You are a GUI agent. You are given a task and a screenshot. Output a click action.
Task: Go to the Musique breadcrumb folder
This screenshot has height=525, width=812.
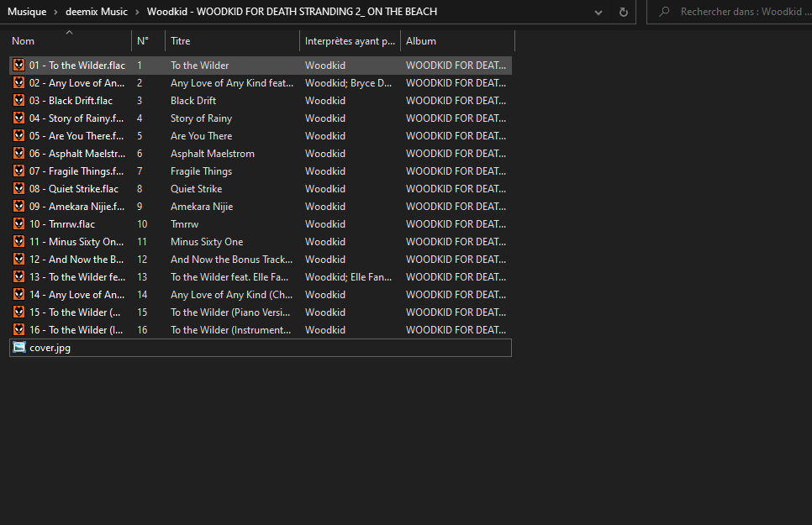(x=27, y=12)
